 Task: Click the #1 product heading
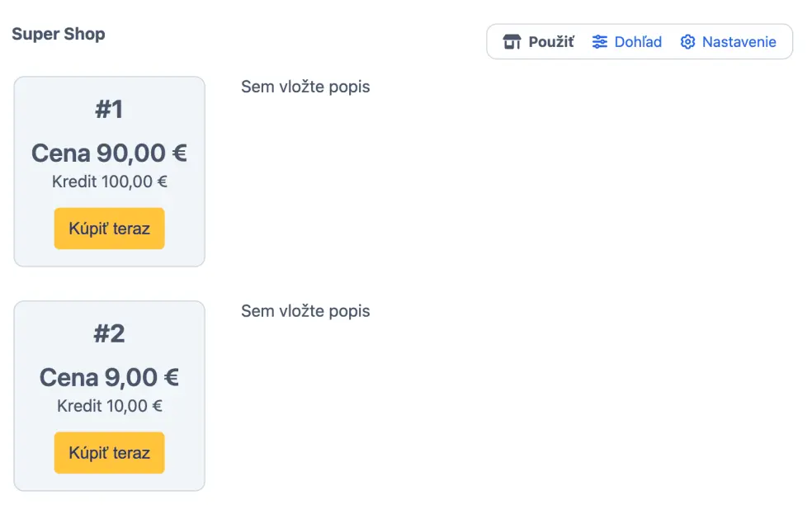click(109, 110)
